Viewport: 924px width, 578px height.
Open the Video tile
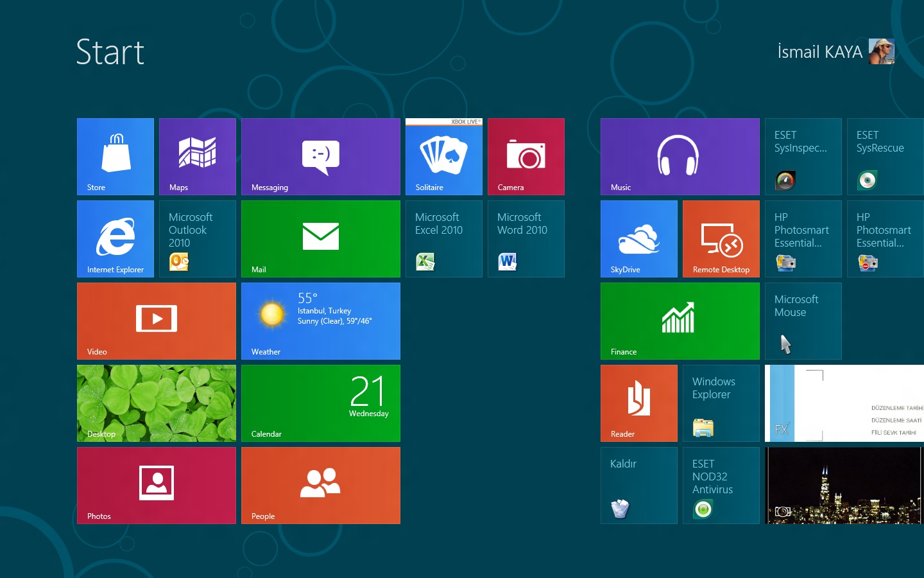pos(157,321)
